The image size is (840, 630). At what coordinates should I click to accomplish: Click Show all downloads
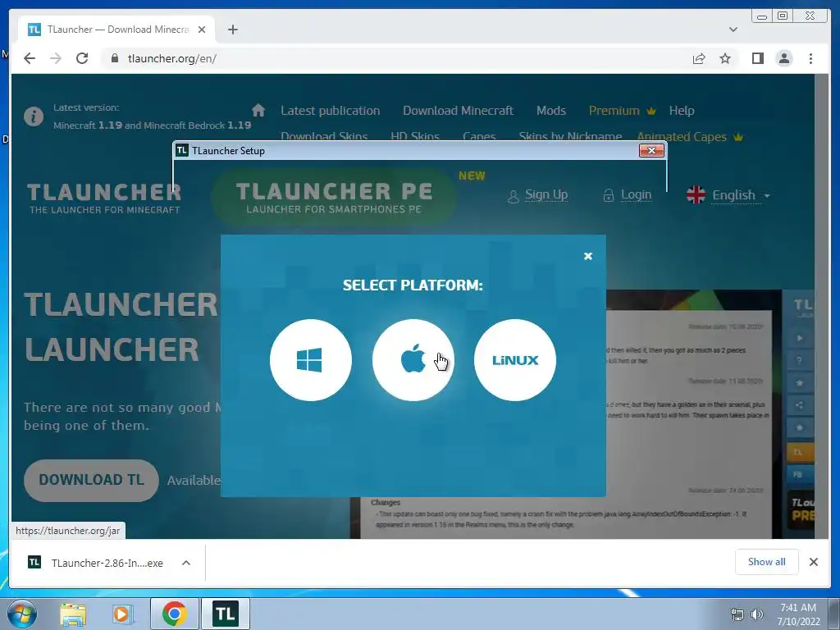(767, 561)
